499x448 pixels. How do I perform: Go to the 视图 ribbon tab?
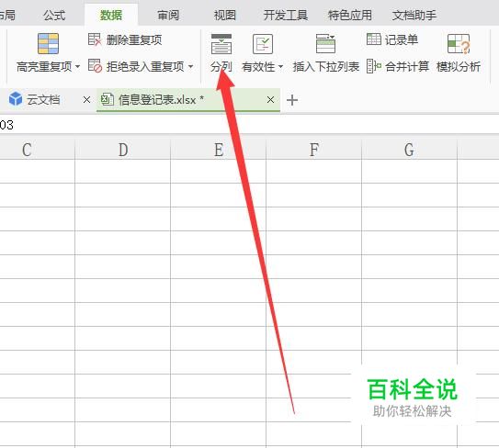tap(224, 15)
